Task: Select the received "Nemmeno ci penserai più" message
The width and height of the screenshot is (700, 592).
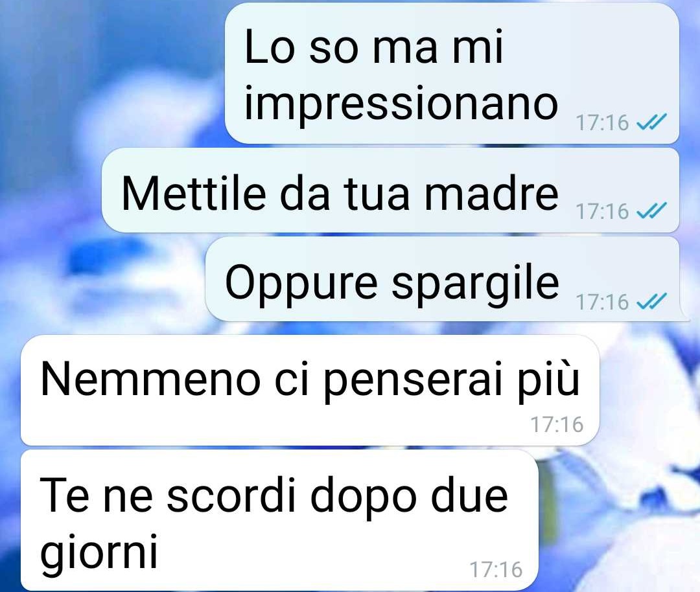Action: [x=310, y=391]
